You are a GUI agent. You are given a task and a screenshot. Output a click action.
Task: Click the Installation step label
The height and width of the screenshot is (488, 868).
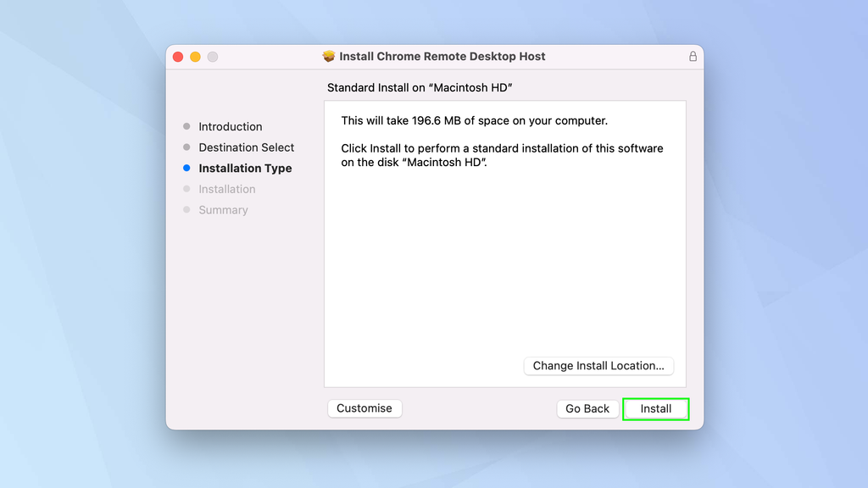pos(226,189)
